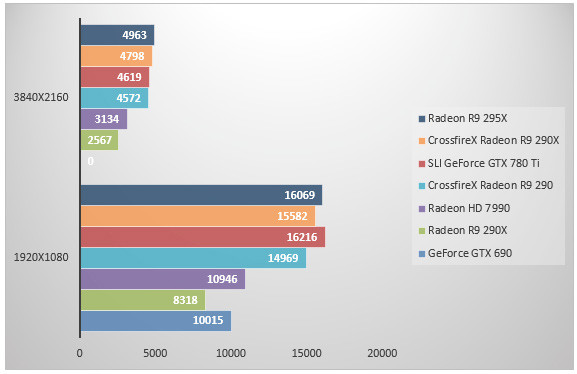Image resolution: width=577 pixels, height=374 pixels.
Task: Select the orange bar showing 4798
Action: (116, 56)
